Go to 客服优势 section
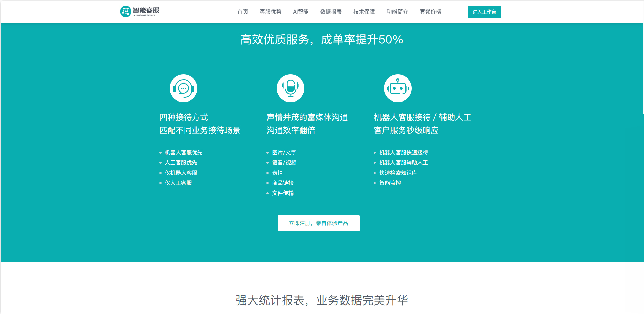Viewport: 644px width, 314px height. [271, 12]
